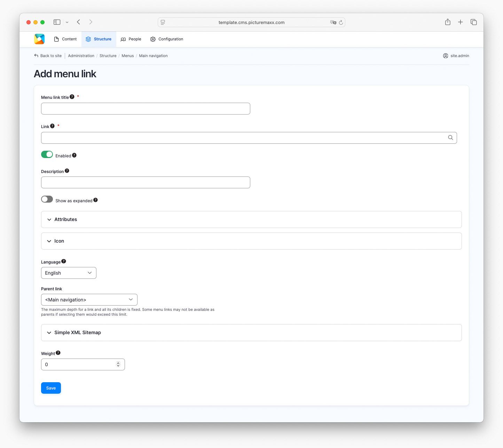Screen dimensions: 503x448
Task: Navigate to Menus via the breadcrumb
Action: pos(127,56)
